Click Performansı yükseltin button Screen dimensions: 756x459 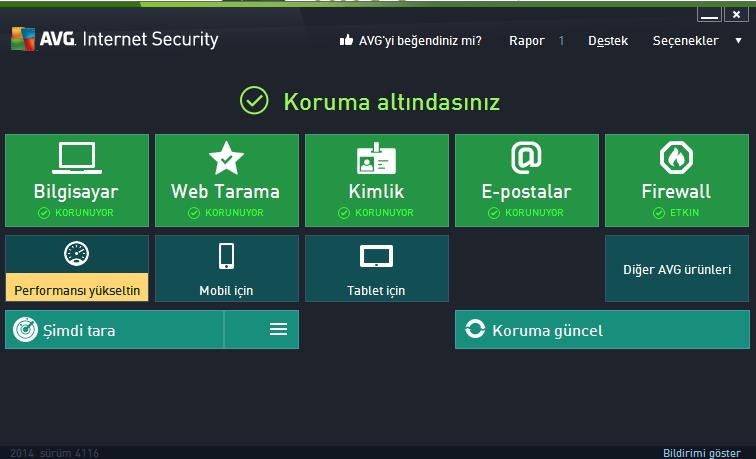pyautogui.click(x=77, y=287)
